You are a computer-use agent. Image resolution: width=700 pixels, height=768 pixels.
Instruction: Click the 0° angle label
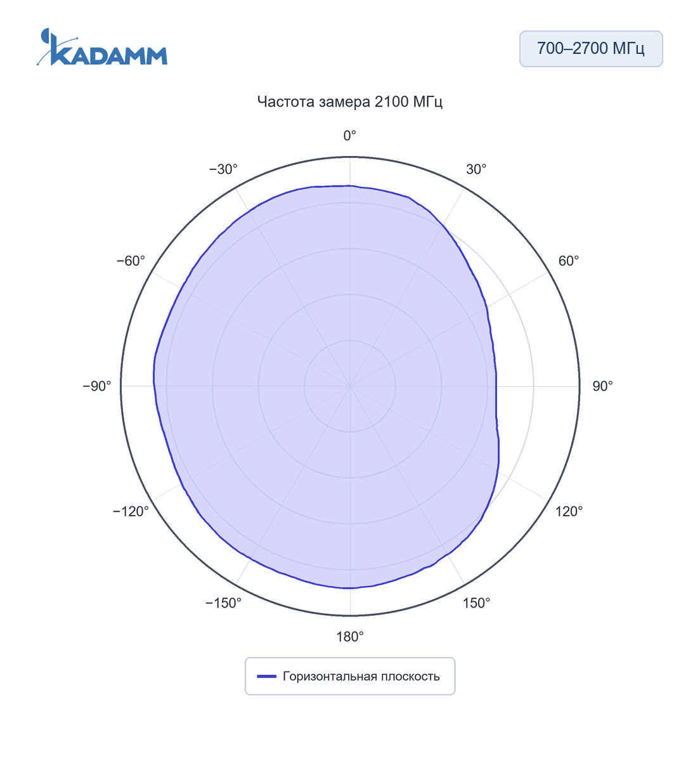tap(350, 136)
